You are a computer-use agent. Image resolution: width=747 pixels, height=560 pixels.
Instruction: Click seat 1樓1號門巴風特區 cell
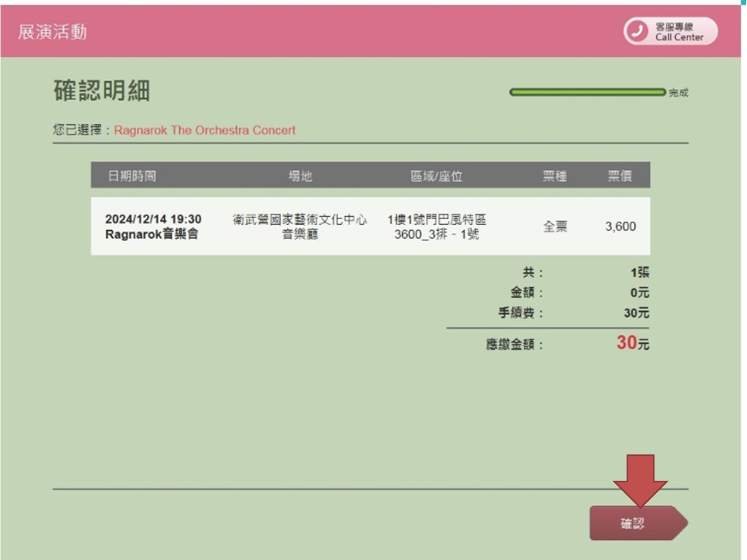pos(437,226)
